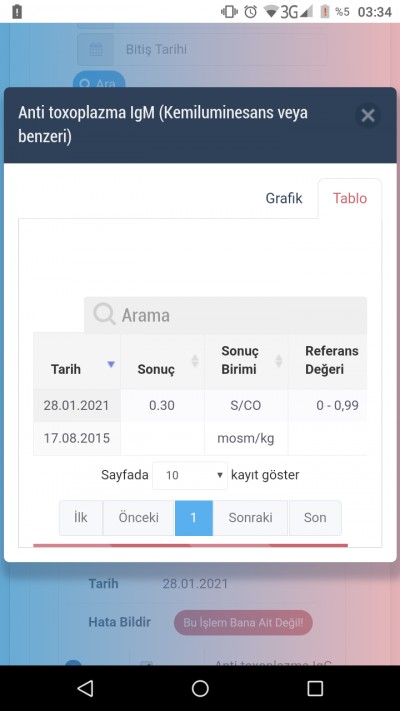This screenshot has height=711, width=400.
Task: Sort by Tarih column arrow
Action: 111,364
